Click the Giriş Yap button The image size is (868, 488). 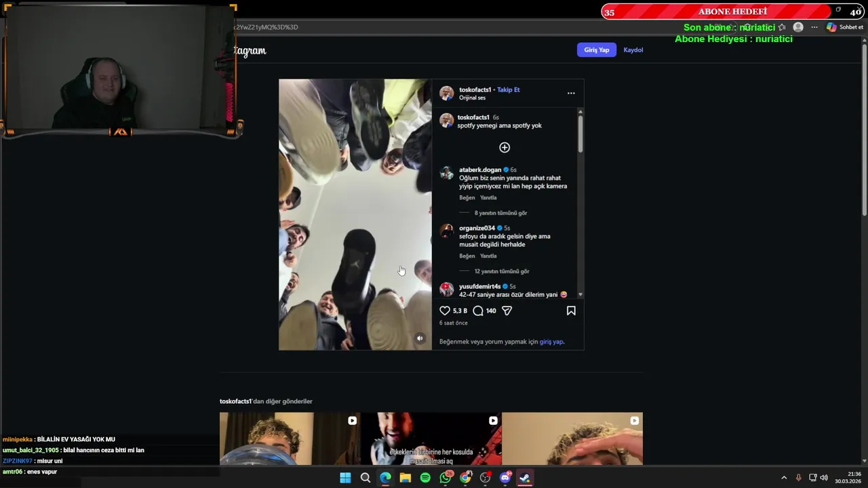pos(597,50)
